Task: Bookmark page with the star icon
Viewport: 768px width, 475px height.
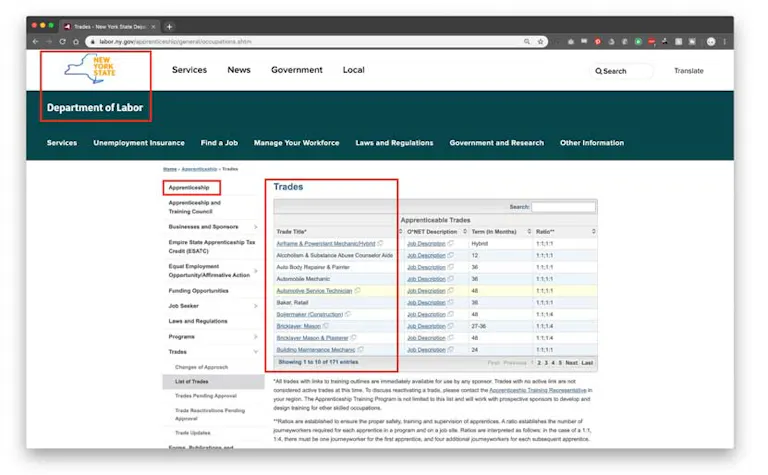Action: tap(541, 42)
